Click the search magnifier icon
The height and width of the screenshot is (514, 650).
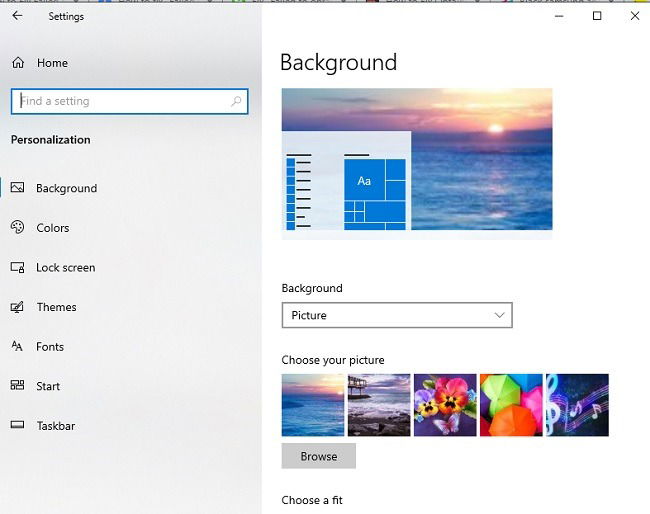click(236, 101)
